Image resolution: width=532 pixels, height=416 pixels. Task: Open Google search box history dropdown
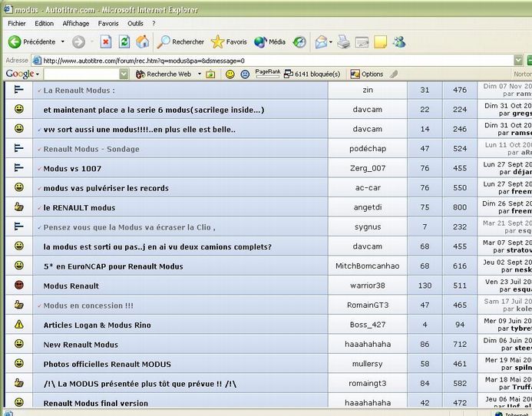[x=124, y=74]
